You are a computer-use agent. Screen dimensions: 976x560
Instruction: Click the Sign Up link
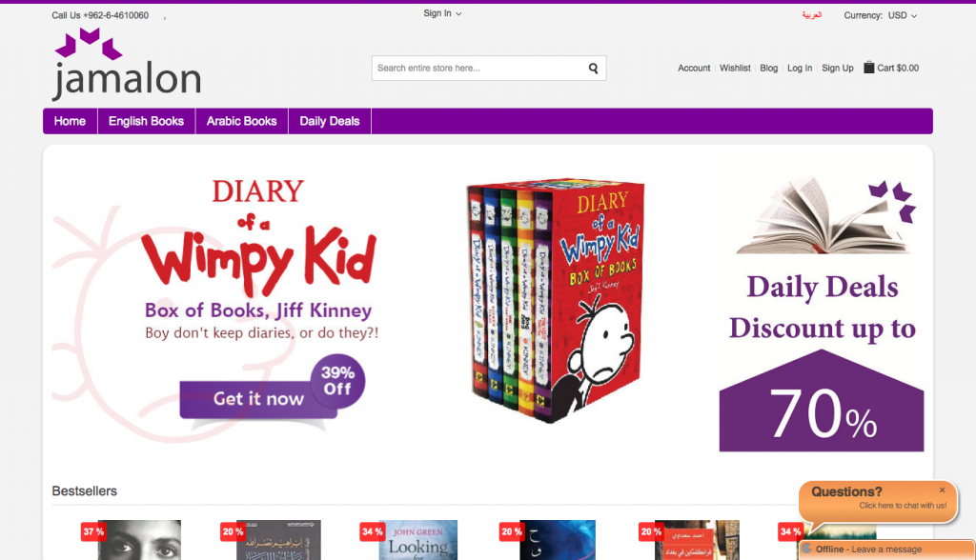pos(837,68)
